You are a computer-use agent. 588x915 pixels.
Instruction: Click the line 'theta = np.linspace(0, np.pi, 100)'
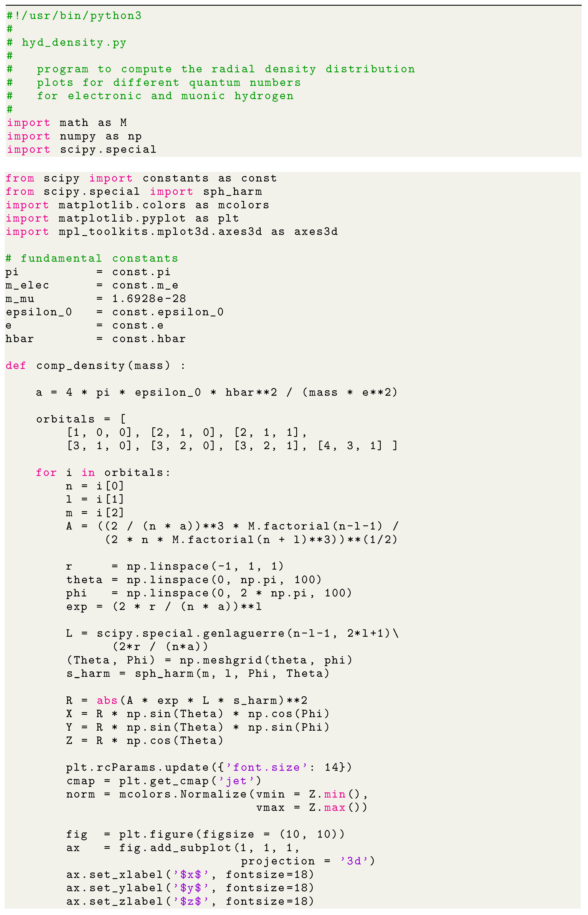pyautogui.click(x=194, y=580)
